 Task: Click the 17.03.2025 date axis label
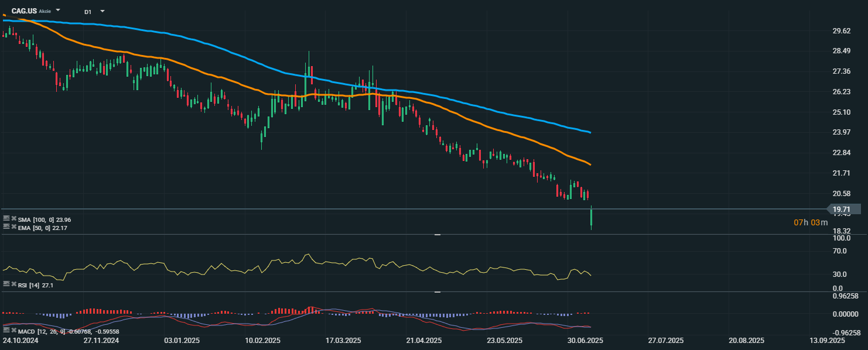[x=343, y=340]
